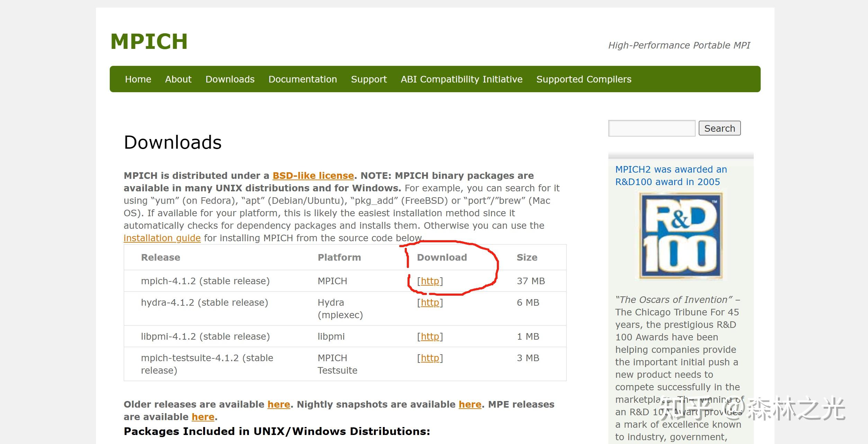Image resolution: width=868 pixels, height=444 pixels.
Task: Go to the About page
Action: click(x=178, y=79)
